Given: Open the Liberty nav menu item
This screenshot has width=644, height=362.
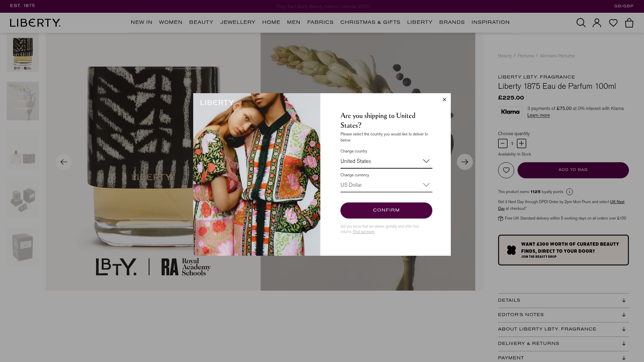Looking at the screenshot, I should pyautogui.click(x=420, y=22).
